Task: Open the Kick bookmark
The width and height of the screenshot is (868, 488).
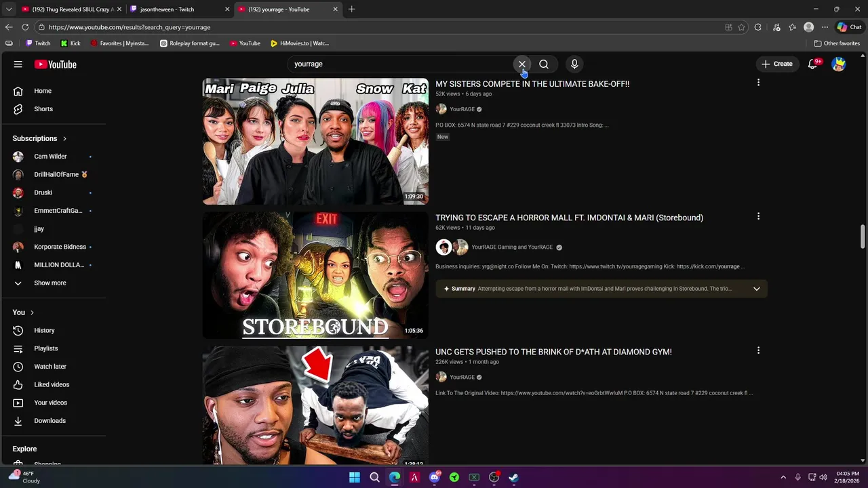Action: [x=71, y=43]
